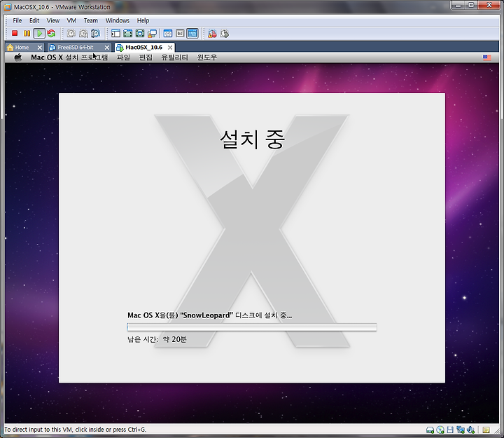Click the hard disk status bar icon
The height and width of the screenshot is (438, 504).
[430, 430]
